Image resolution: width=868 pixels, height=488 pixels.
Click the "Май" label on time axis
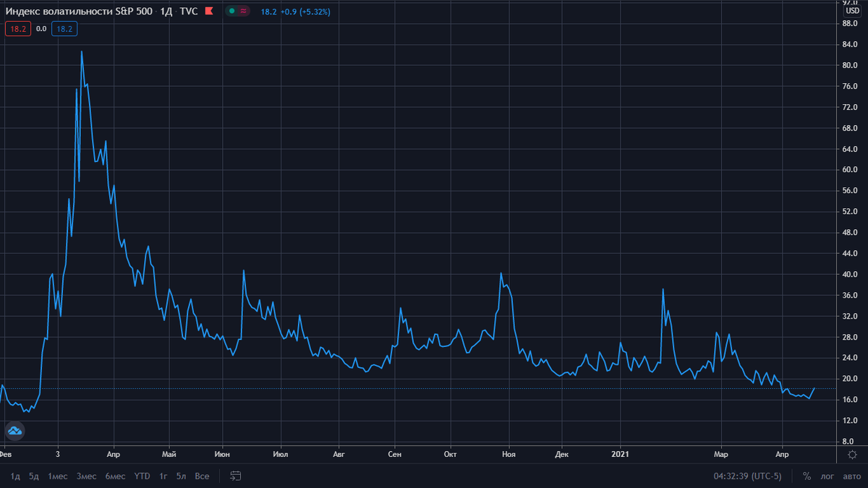169,455
